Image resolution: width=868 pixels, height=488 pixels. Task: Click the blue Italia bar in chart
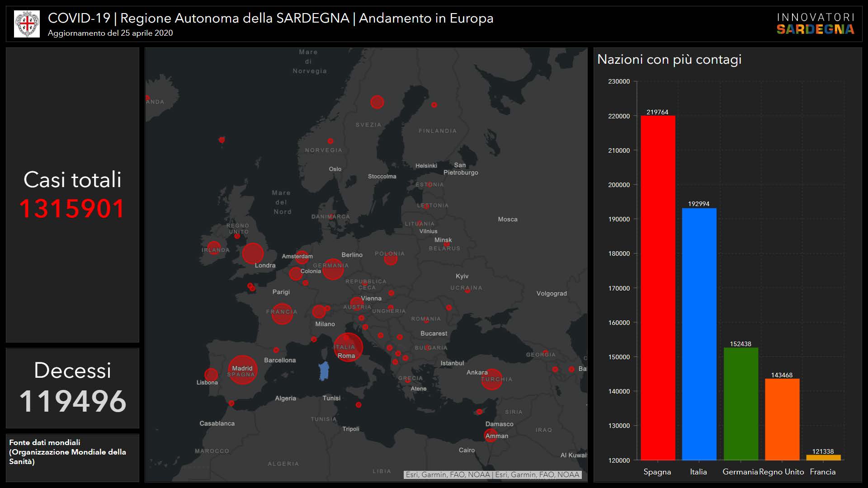tap(699, 333)
